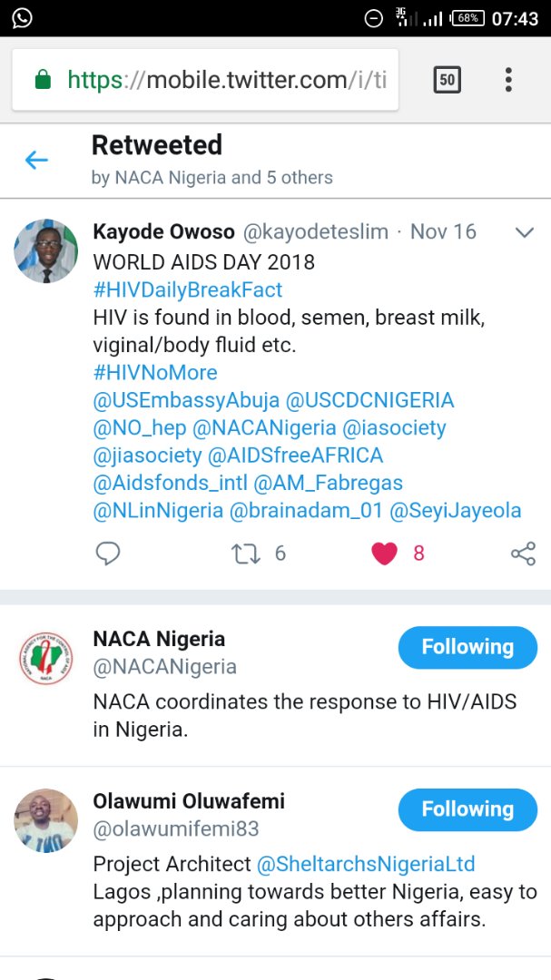Share the tweet using share icon

tap(523, 554)
